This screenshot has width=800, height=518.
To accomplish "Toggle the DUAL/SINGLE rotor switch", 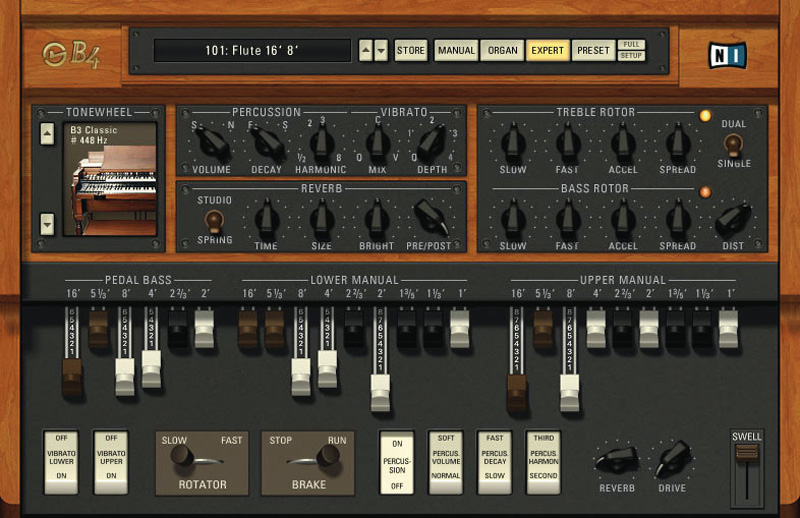I will click(733, 144).
